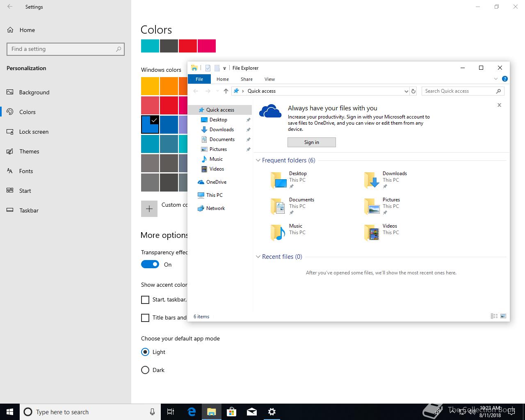
Task: Open the Share ribbon tab
Action: click(x=247, y=79)
